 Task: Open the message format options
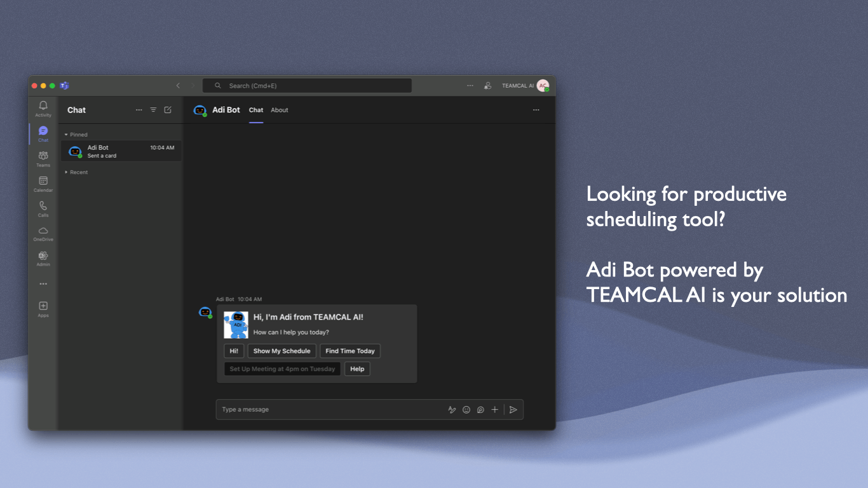(452, 410)
